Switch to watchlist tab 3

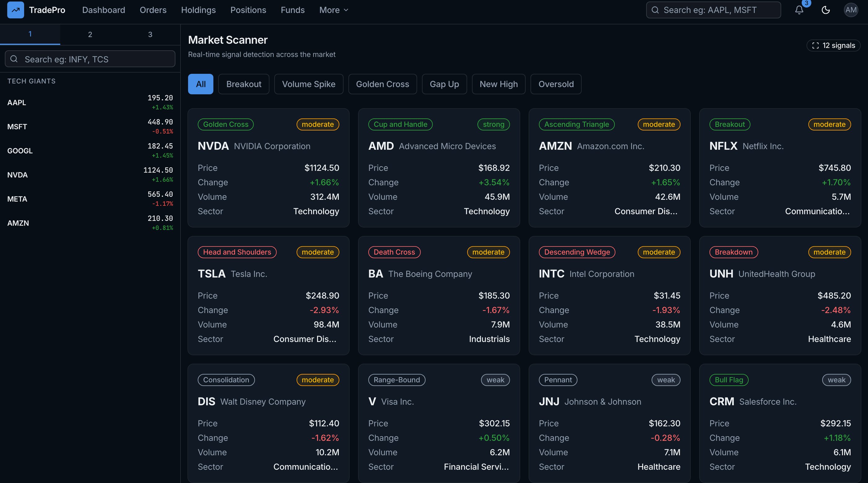pos(150,34)
